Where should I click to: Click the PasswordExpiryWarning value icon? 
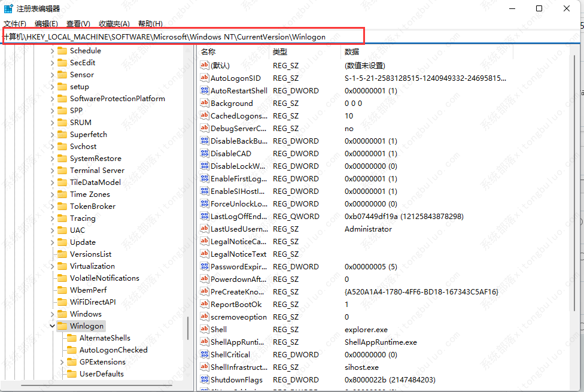coord(204,267)
